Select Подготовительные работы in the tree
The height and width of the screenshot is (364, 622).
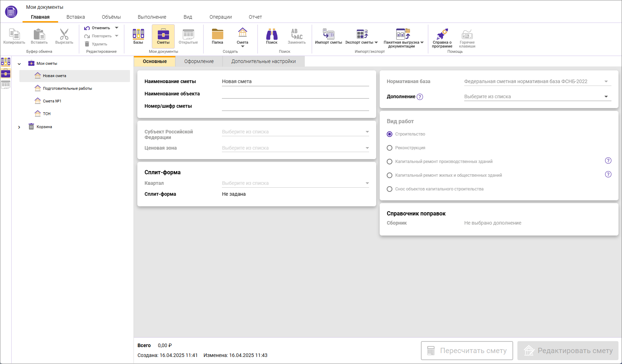67,89
